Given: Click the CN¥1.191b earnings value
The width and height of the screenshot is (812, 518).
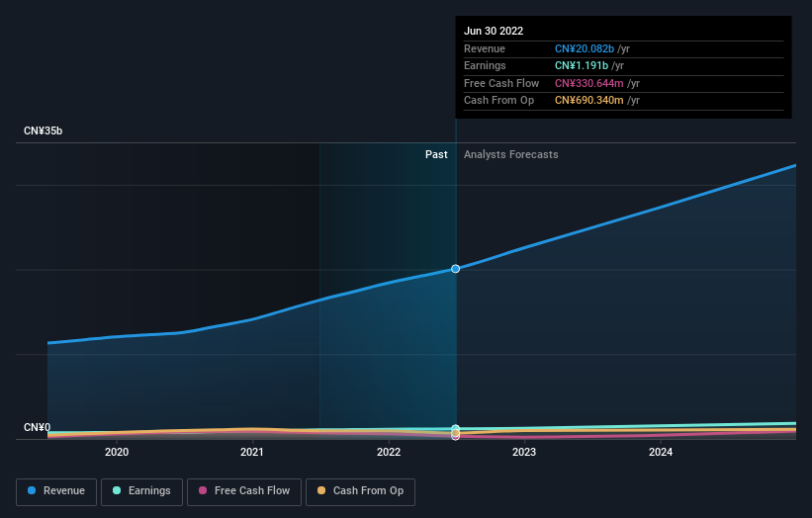Looking at the screenshot, I should click(582, 65).
